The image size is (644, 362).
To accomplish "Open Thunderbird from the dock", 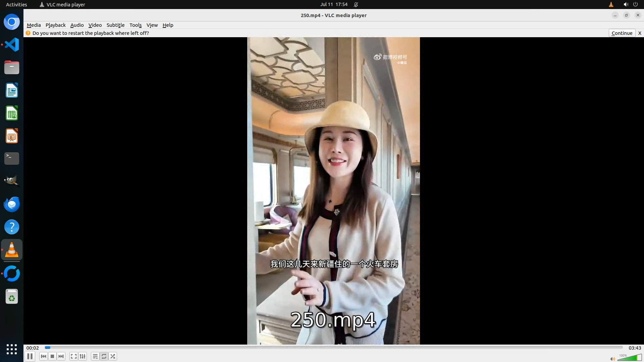I will [12, 204].
